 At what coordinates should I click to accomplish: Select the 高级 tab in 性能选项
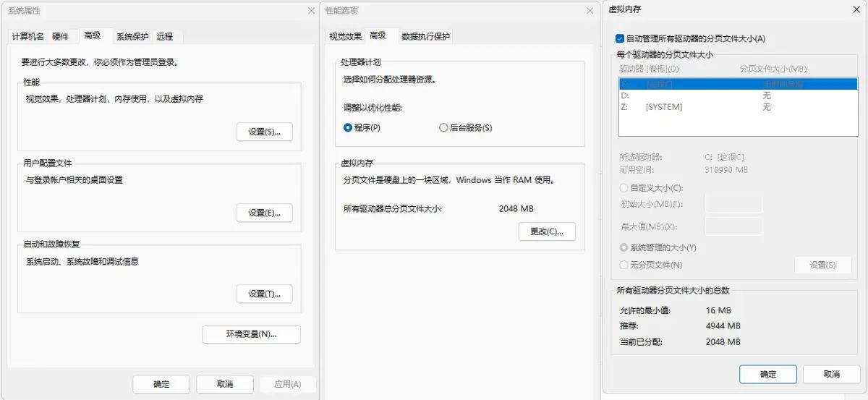378,35
